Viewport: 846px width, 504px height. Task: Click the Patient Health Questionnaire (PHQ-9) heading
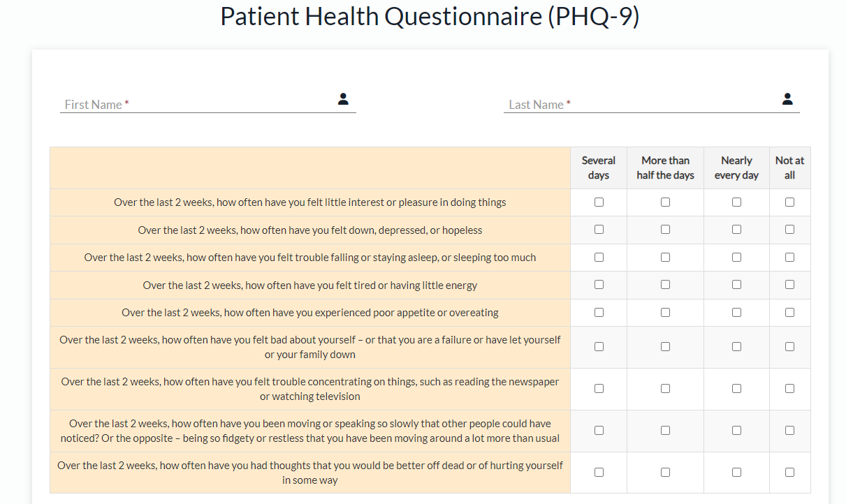click(x=430, y=17)
